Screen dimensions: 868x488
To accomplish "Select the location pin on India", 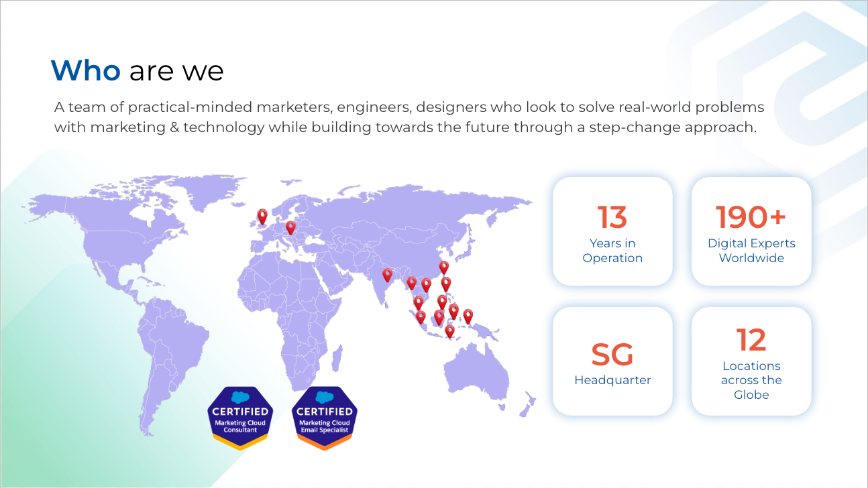I will tap(387, 275).
